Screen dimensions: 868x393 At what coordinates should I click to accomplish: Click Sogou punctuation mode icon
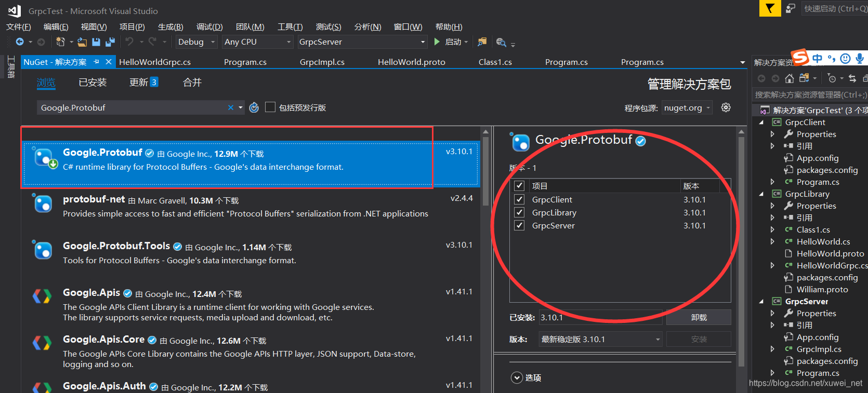coord(832,58)
